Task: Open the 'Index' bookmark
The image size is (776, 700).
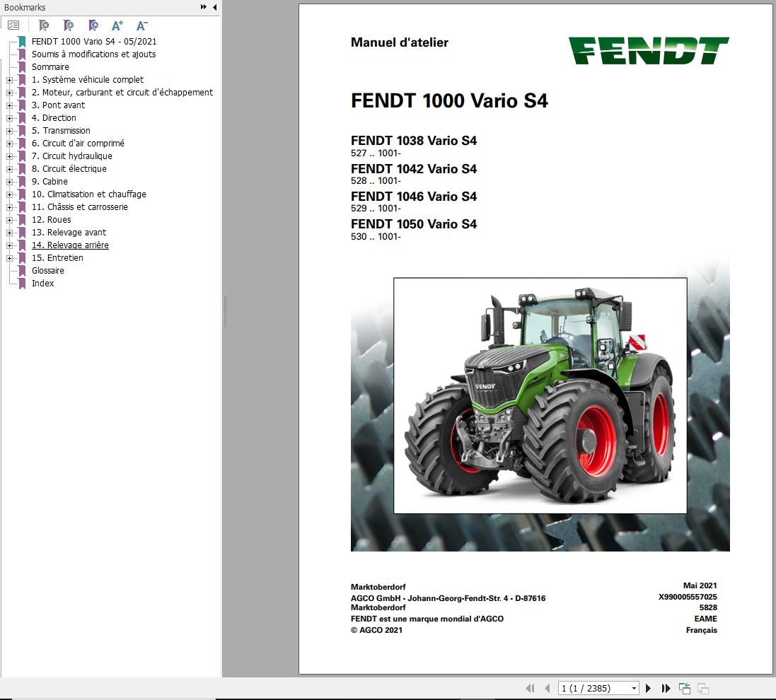Action: [x=43, y=283]
